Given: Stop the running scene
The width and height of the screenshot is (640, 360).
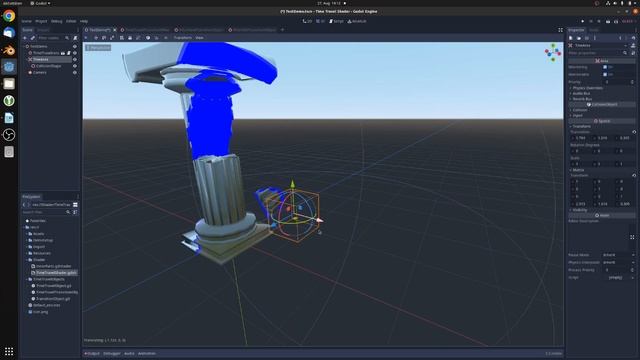Looking at the screenshot, I should click(x=599, y=21).
